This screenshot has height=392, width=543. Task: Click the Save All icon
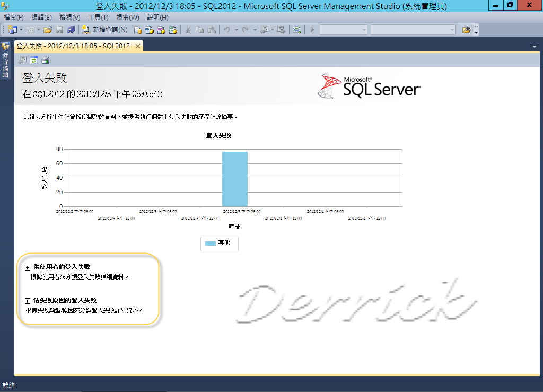click(x=71, y=30)
